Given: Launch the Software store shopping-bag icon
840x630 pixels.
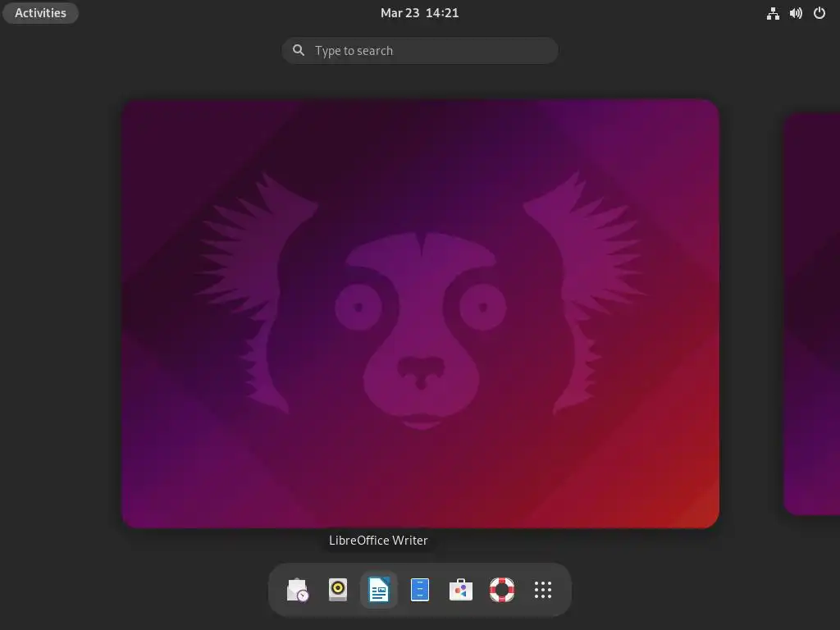Looking at the screenshot, I should pos(461,590).
